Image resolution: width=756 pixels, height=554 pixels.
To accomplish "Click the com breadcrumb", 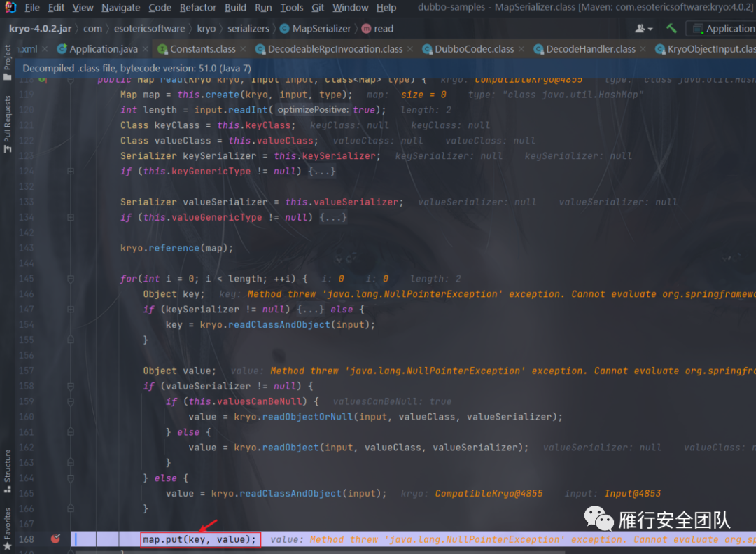I will tap(92, 29).
